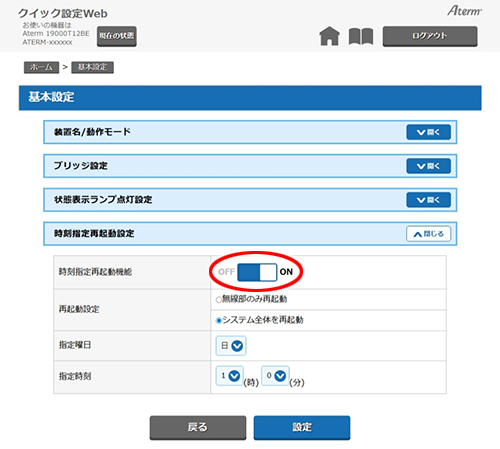Click the 戻る back button
This screenshot has height=449, width=500.
(x=198, y=428)
